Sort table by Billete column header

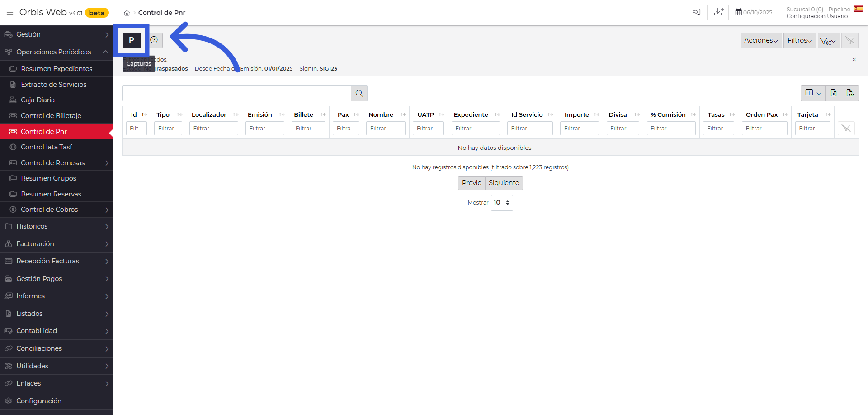coord(309,115)
